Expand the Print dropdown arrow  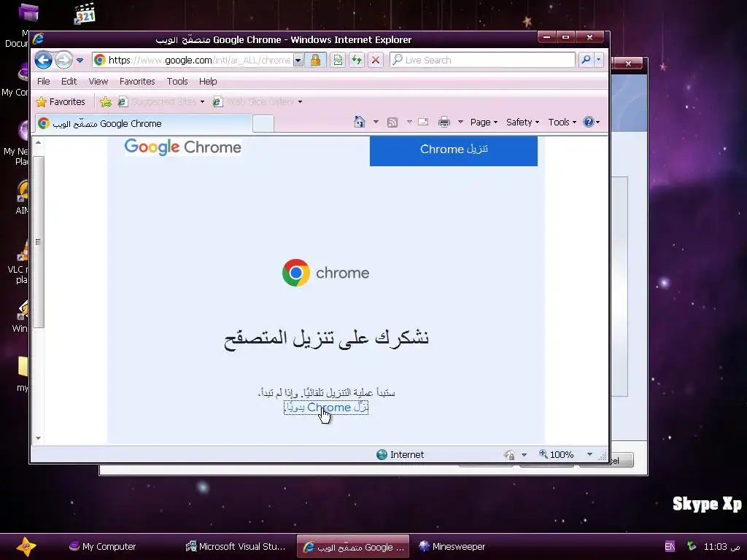coord(460,122)
